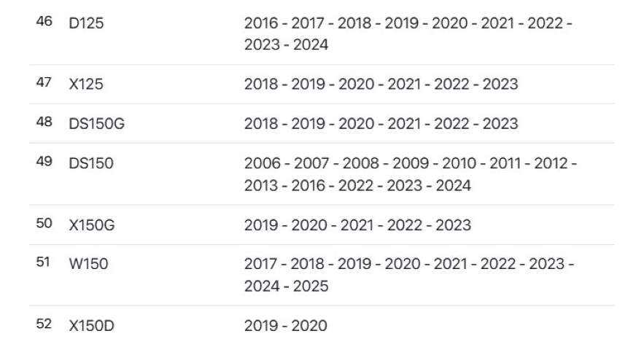Image resolution: width=644 pixels, height=347 pixels.
Task: Select row number 47
Action: 43,83
